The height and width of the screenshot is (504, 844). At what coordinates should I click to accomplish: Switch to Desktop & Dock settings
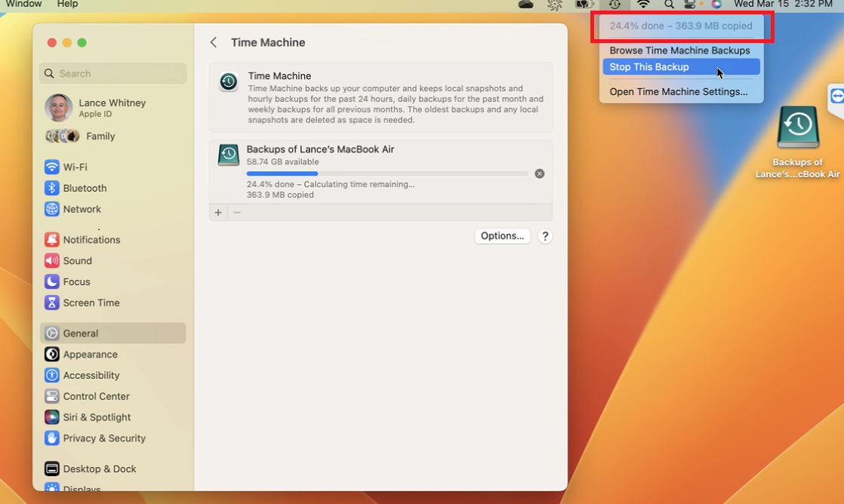coord(99,469)
